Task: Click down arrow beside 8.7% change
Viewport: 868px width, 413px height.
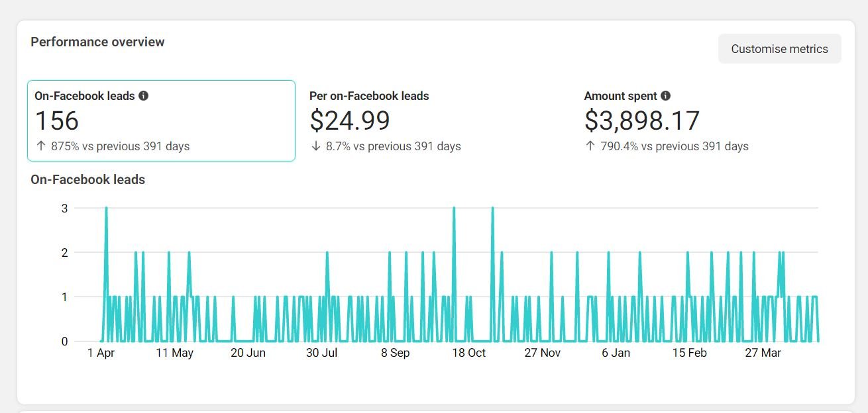Action: [316, 146]
